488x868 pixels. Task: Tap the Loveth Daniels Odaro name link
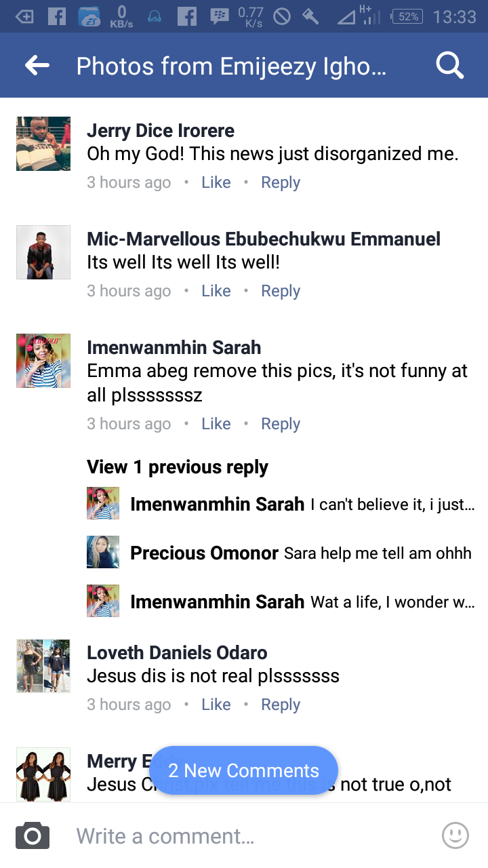[x=177, y=652]
